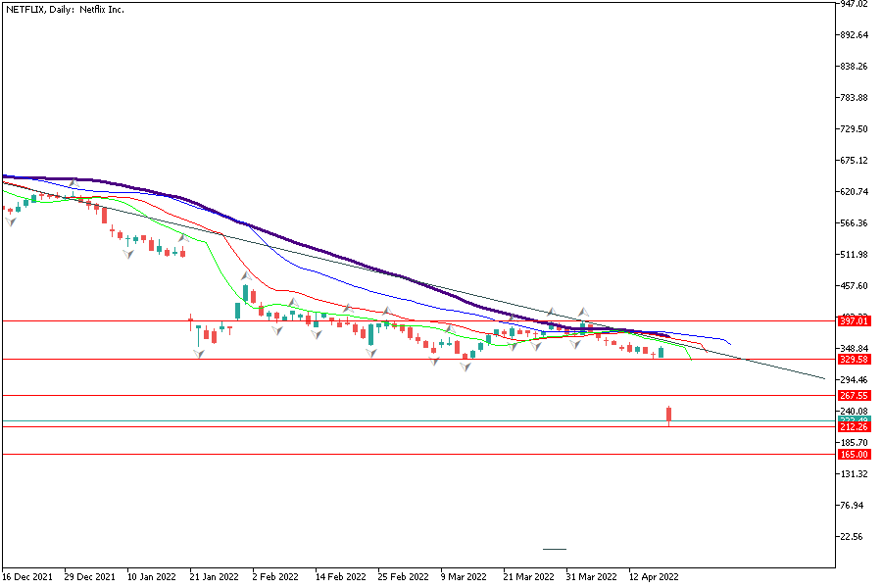Click the NETFLIX, Daily chart title

(x=68, y=9)
